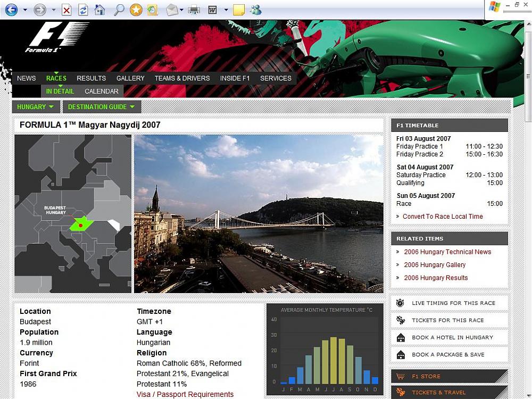Open the Destination Guide dropdown
Viewport: 532px width, 399px height.
pos(101,107)
